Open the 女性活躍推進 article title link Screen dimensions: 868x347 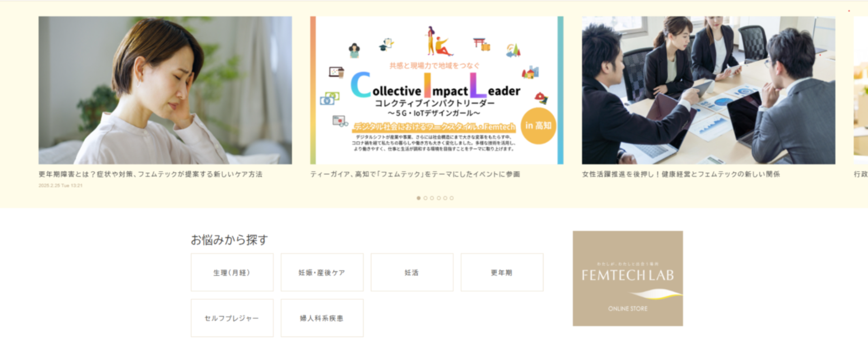coord(681,174)
